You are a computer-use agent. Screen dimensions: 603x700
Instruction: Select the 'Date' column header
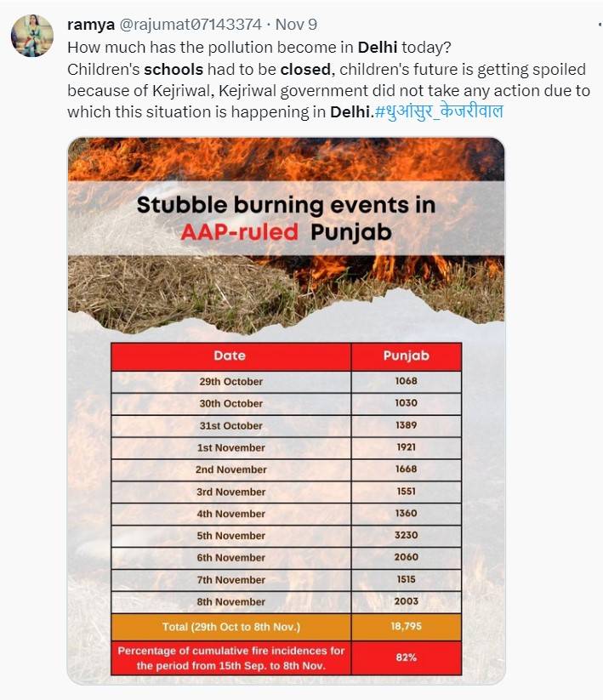coord(230,356)
